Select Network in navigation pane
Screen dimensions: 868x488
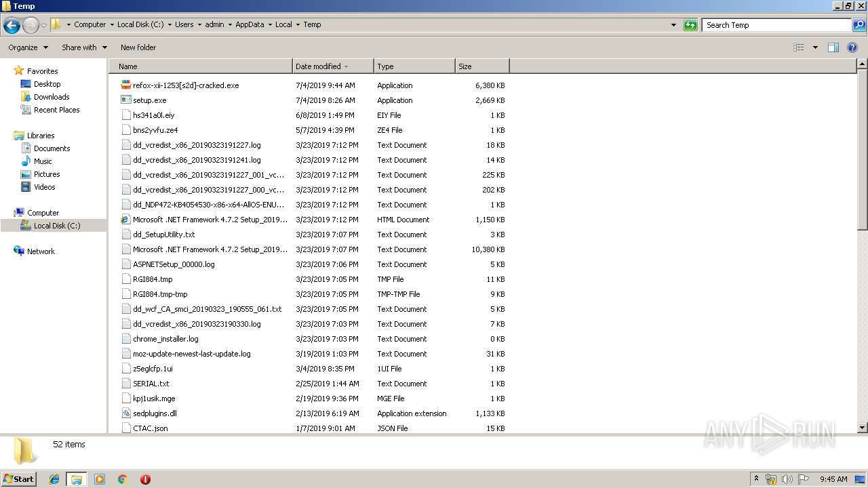coord(41,251)
